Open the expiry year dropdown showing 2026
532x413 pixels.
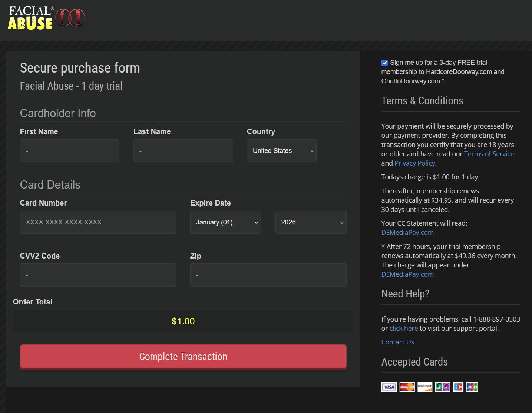tap(311, 222)
